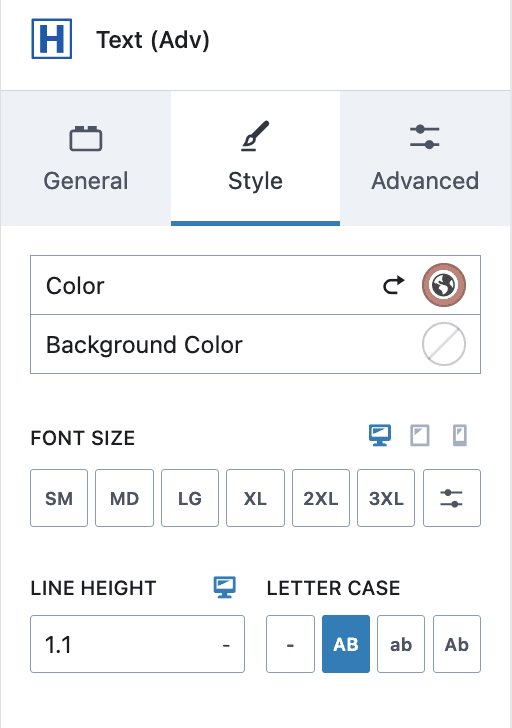Select tablet device icon for Font Size

click(420, 436)
